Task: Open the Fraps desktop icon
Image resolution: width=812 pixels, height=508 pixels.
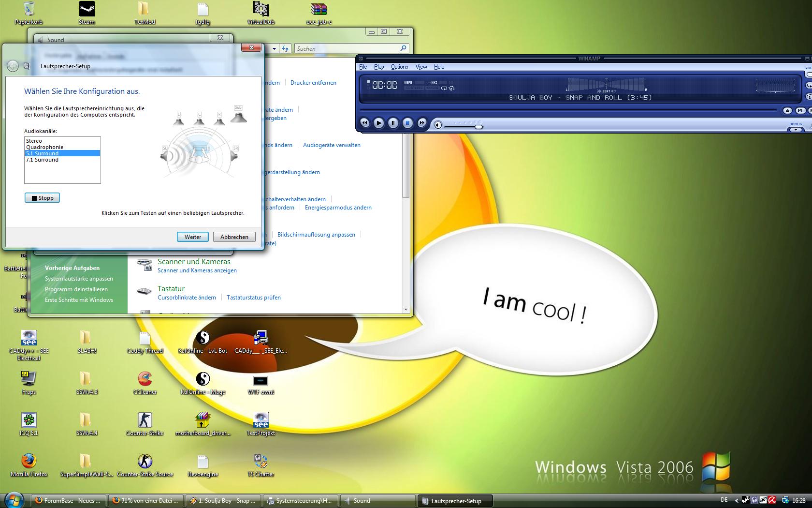Action: pyautogui.click(x=29, y=382)
